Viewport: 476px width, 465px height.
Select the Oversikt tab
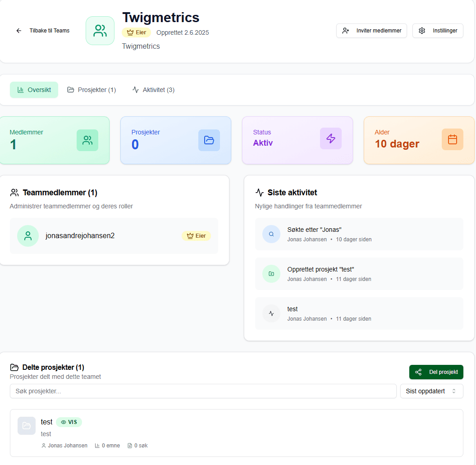pyautogui.click(x=34, y=90)
